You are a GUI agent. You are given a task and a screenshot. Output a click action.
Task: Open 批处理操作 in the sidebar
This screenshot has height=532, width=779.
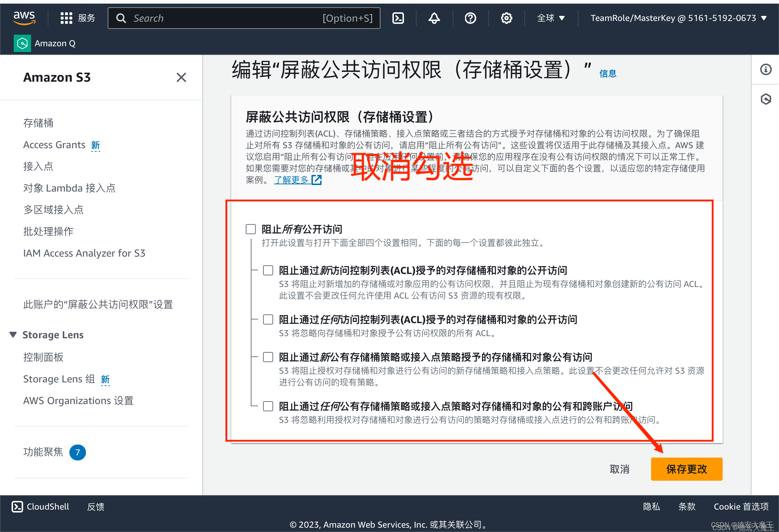(x=48, y=231)
